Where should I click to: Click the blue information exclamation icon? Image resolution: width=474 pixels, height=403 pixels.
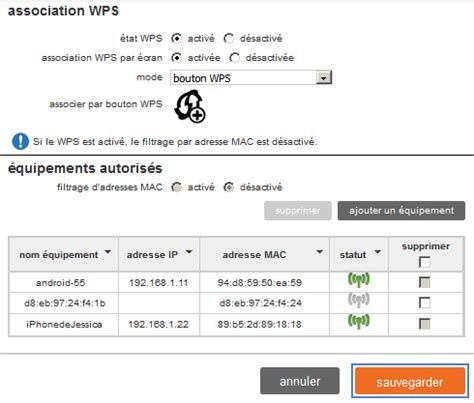coord(20,141)
